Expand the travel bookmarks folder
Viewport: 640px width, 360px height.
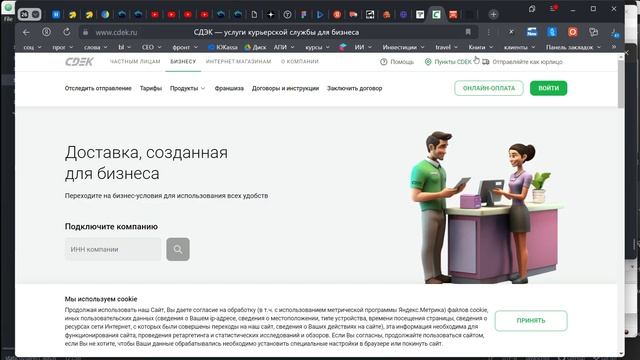[447, 47]
